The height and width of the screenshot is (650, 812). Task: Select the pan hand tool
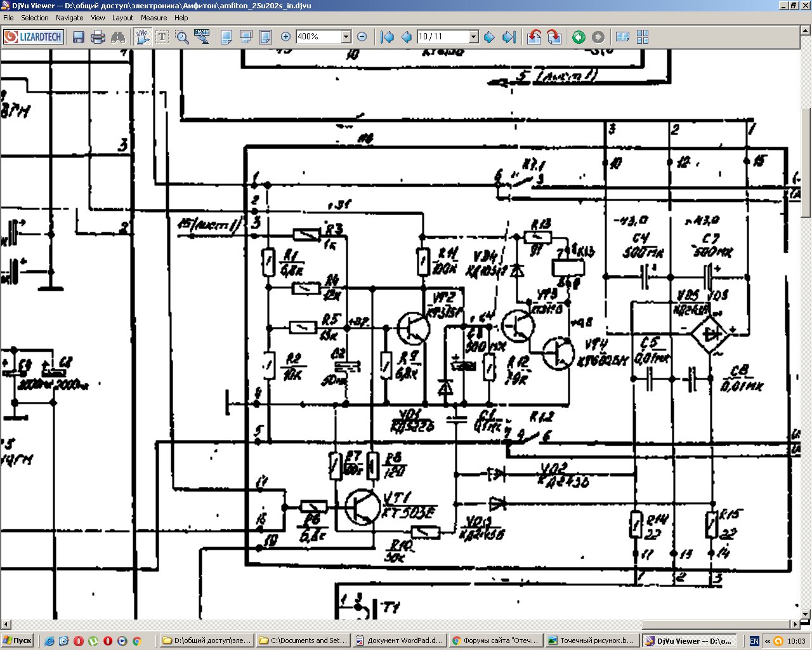(143, 37)
